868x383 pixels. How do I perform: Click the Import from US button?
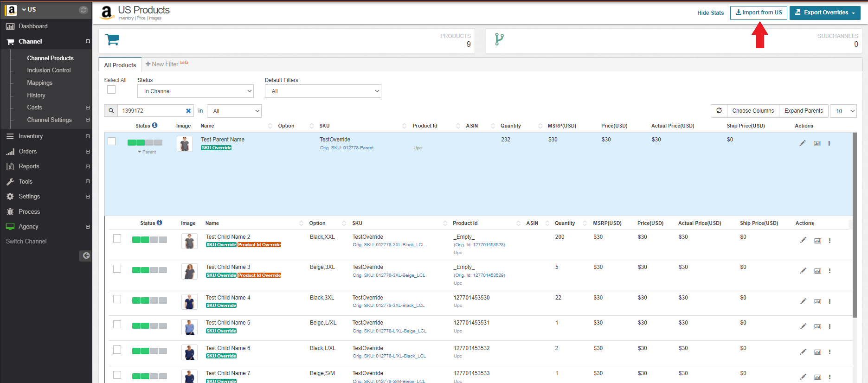[x=759, y=13]
